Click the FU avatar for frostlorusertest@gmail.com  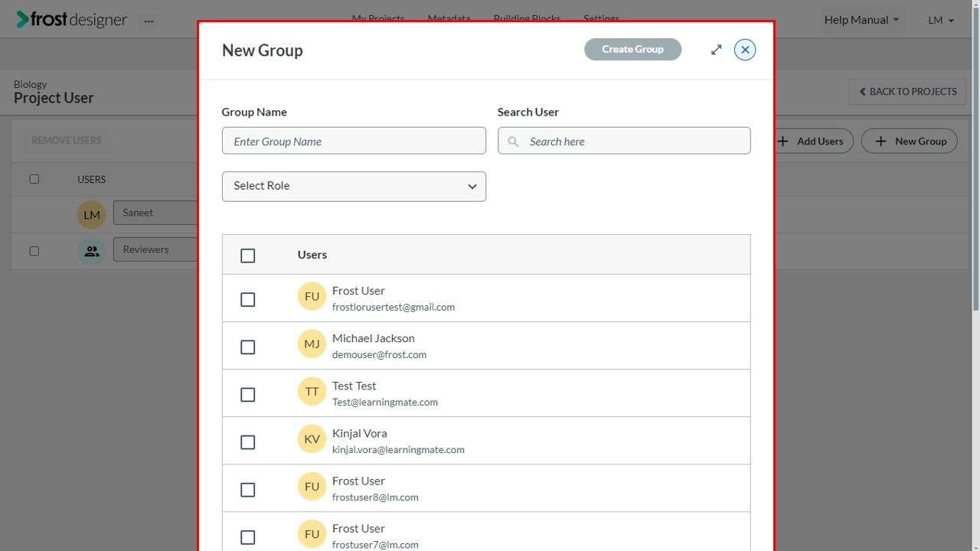click(x=312, y=297)
